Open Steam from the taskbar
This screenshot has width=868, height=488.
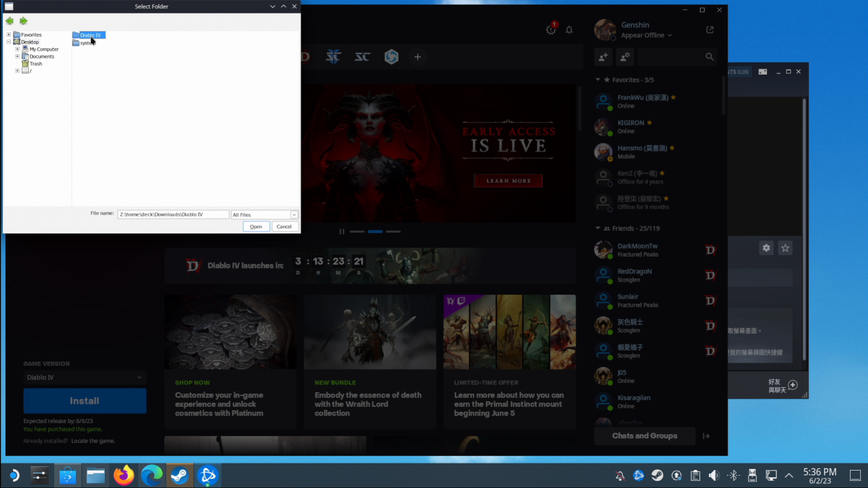pos(179,476)
